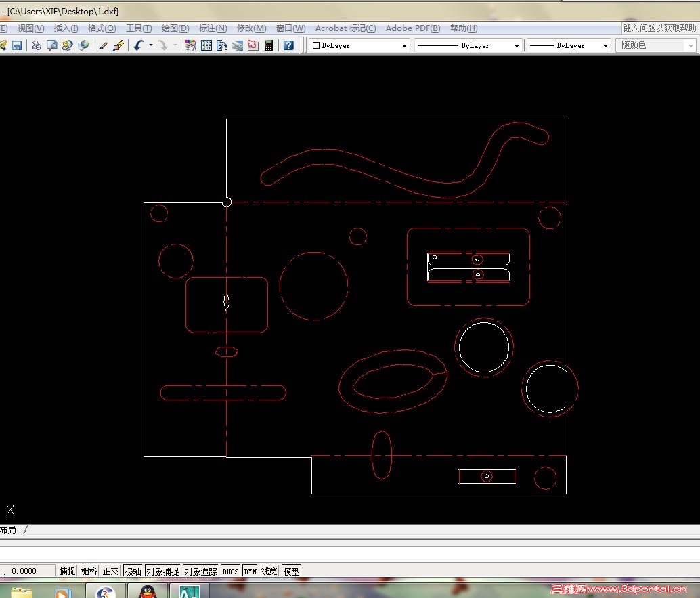Toggle 栅格 grid display
This screenshot has width=700, height=598.
(x=89, y=571)
